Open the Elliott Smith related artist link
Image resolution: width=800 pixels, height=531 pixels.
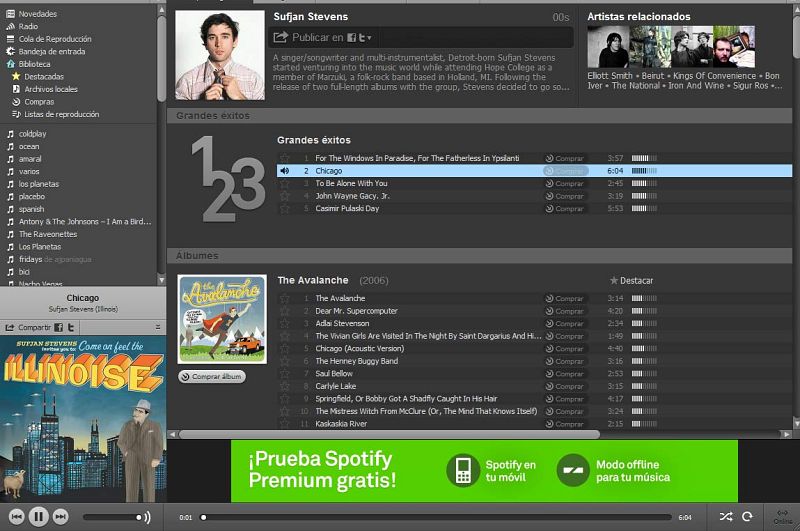click(610, 75)
